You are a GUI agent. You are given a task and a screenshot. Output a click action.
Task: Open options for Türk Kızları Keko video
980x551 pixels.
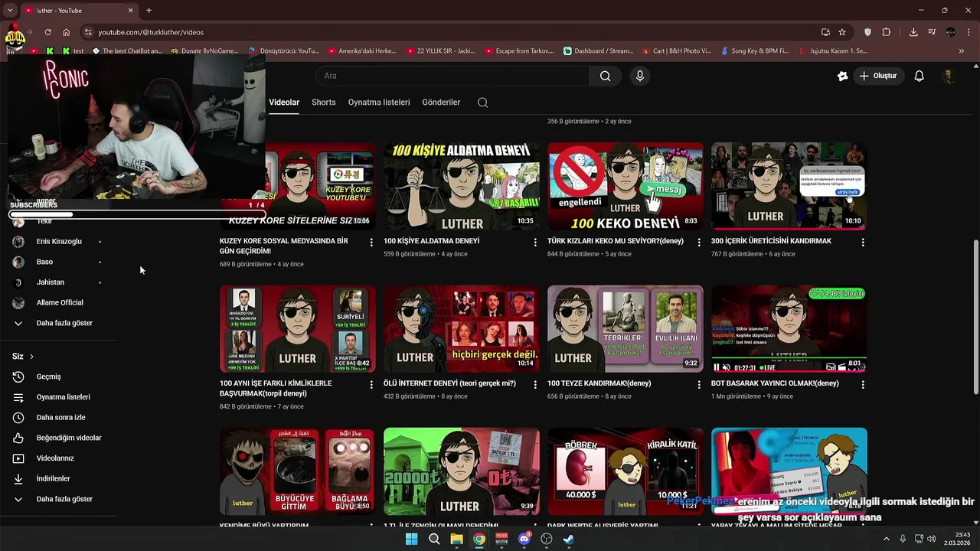coord(698,242)
